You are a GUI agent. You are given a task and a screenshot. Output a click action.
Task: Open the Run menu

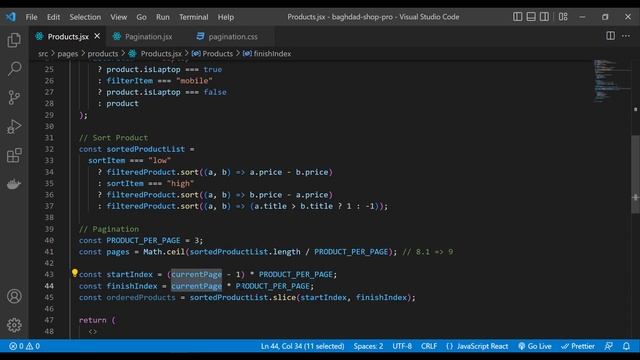tap(162, 17)
